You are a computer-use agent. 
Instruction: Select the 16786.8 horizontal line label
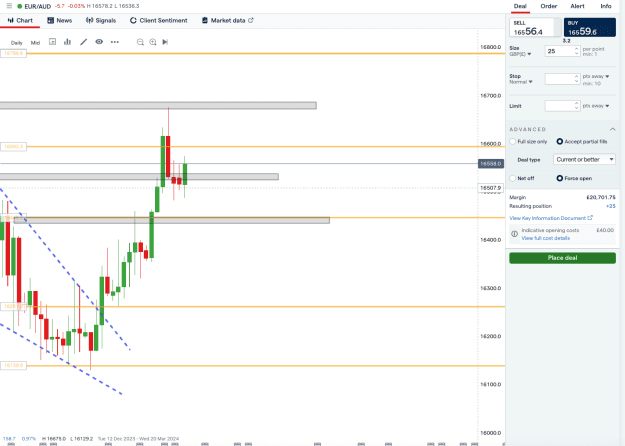point(13,53)
